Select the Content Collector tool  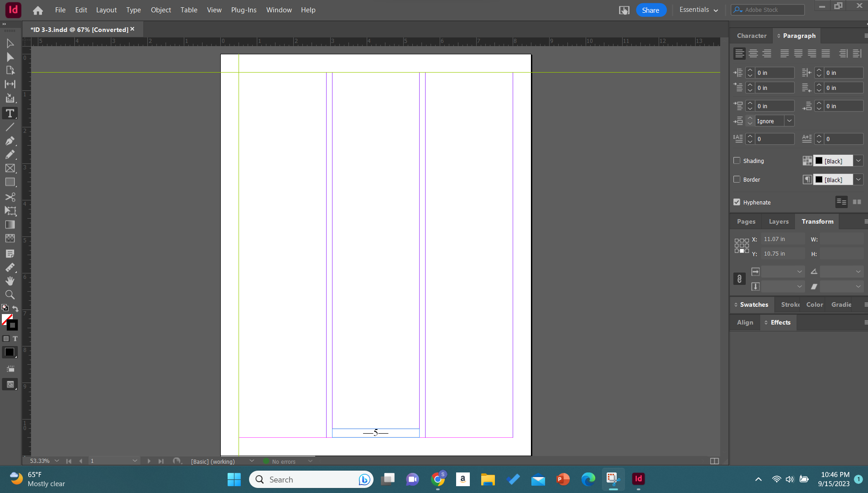tap(10, 98)
